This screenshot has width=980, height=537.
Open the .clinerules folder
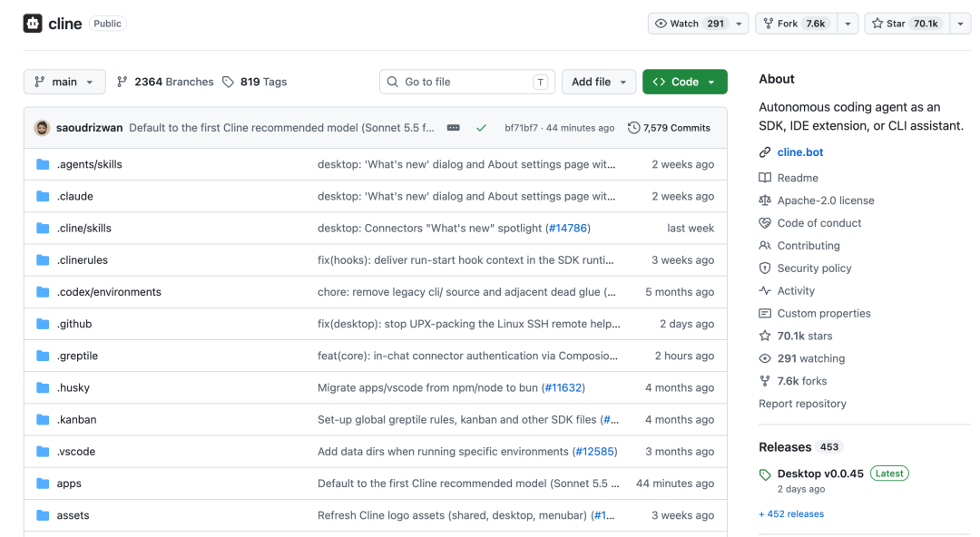[82, 260]
